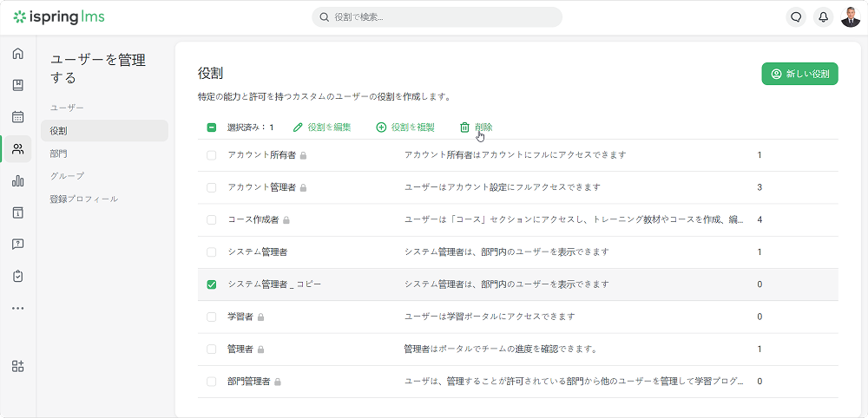Viewport: 868px width, 418px height.
Task: Toggle the select-all checkbox beside 選択済み
Action: tap(212, 127)
